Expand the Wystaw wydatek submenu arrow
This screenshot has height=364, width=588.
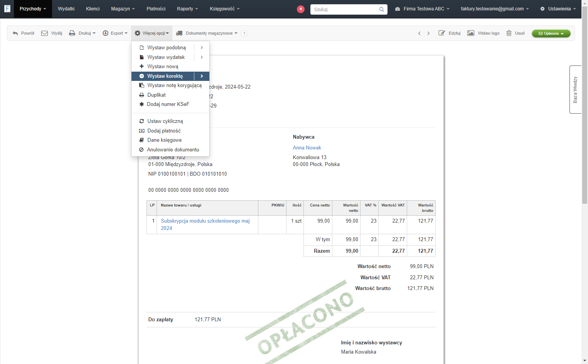pos(202,57)
